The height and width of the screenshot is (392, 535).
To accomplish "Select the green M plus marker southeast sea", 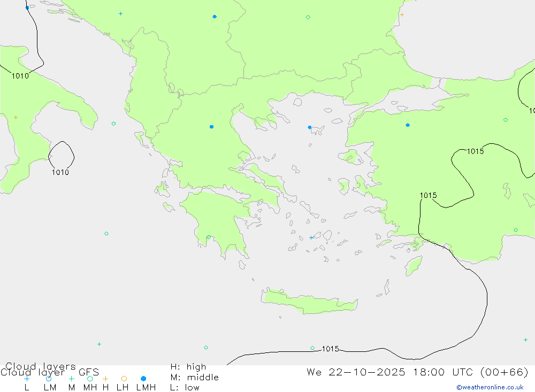I will click(x=525, y=340).
